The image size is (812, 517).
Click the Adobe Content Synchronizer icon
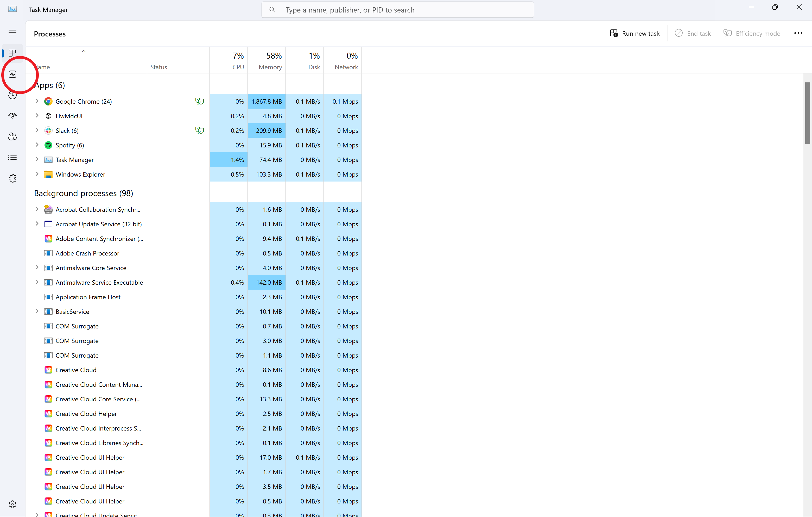click(49, 239)
